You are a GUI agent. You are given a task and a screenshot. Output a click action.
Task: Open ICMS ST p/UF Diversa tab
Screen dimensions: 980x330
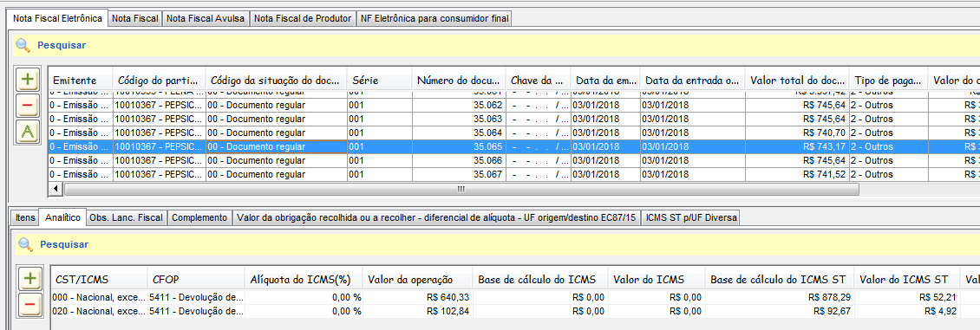click(692, 217)
